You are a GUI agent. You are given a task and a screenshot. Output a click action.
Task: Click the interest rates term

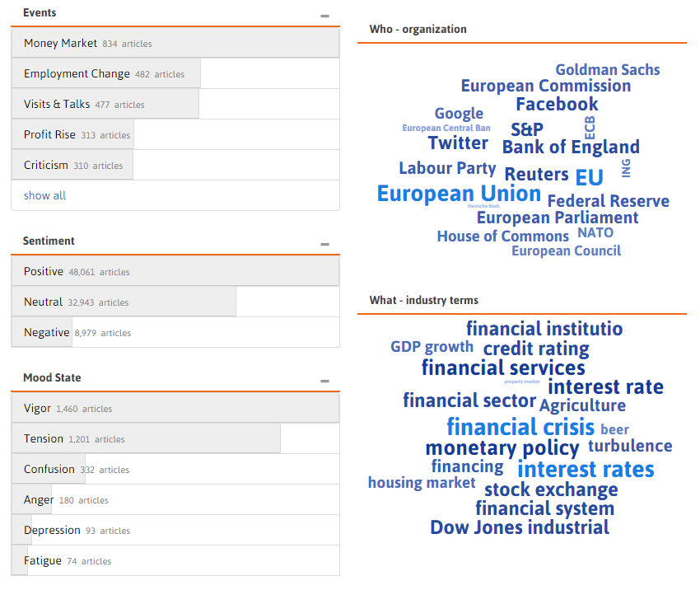(586, 470)
